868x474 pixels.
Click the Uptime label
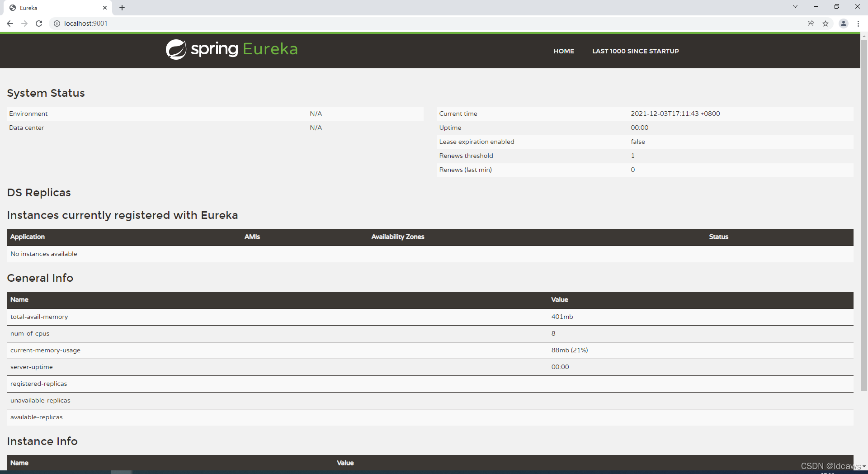450,128
